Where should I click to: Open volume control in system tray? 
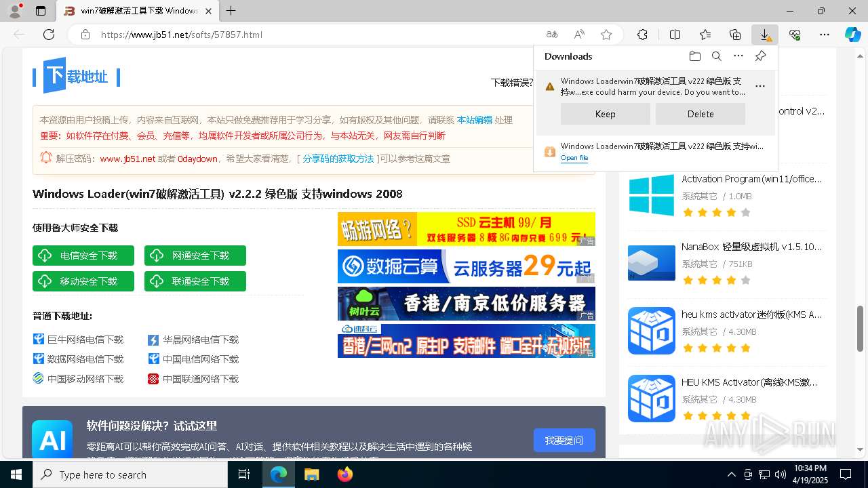pyautogui.click(x=781, y=474)
